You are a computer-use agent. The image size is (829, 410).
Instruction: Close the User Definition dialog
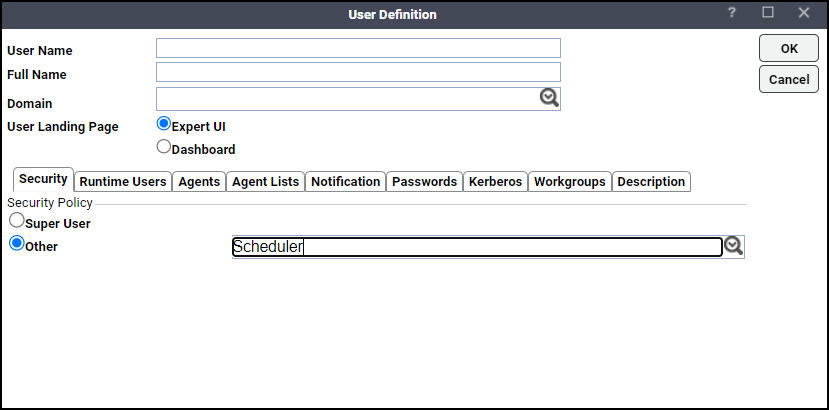pyautogui.click(x=804, y=13)
